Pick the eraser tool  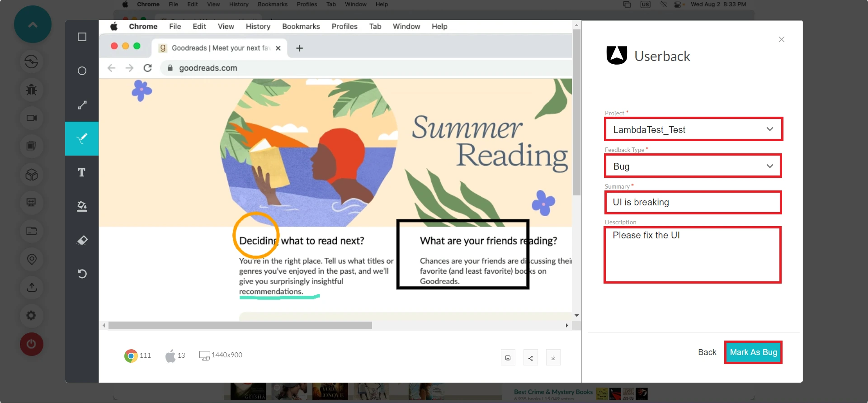(x=82, y=240)
